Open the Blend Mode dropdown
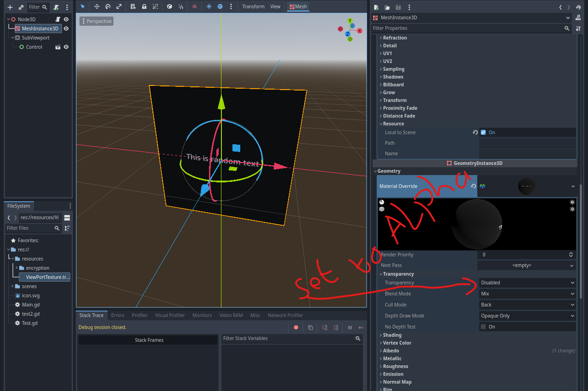The width and height of the screenshot is (588, 391). pos(527,294)
